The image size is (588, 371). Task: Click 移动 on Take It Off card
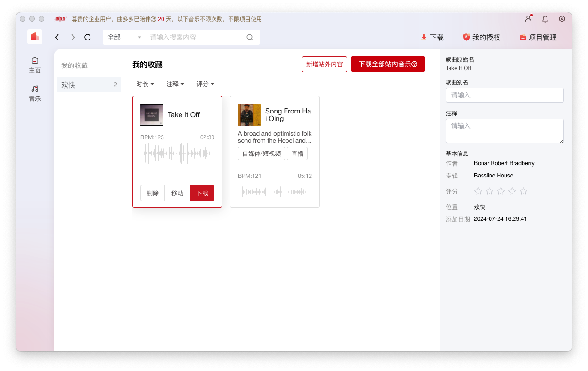[177, 193]
